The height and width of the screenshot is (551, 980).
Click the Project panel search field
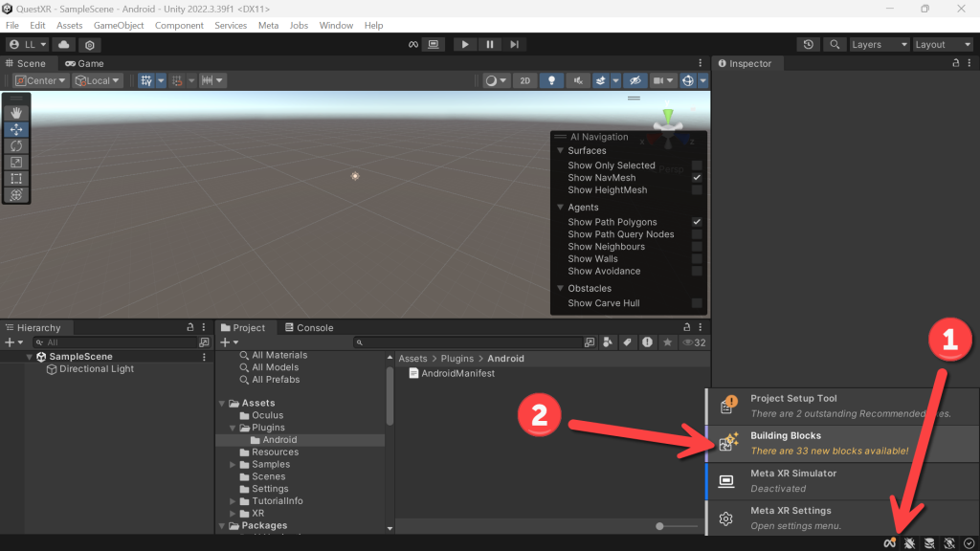468,342
